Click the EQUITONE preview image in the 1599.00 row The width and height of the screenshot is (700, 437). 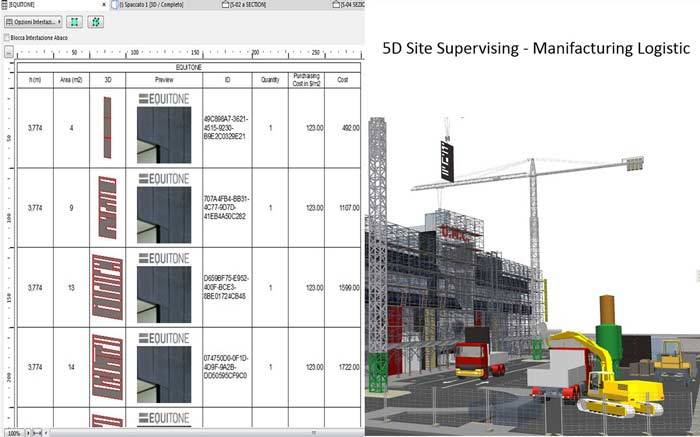point(164,295)
